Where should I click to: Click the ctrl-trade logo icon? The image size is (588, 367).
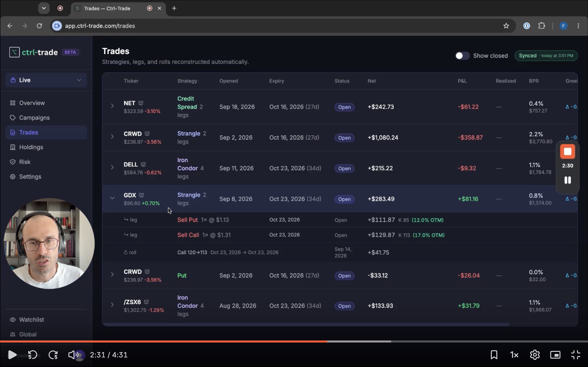pyautogui.click(x=14, y=52)
